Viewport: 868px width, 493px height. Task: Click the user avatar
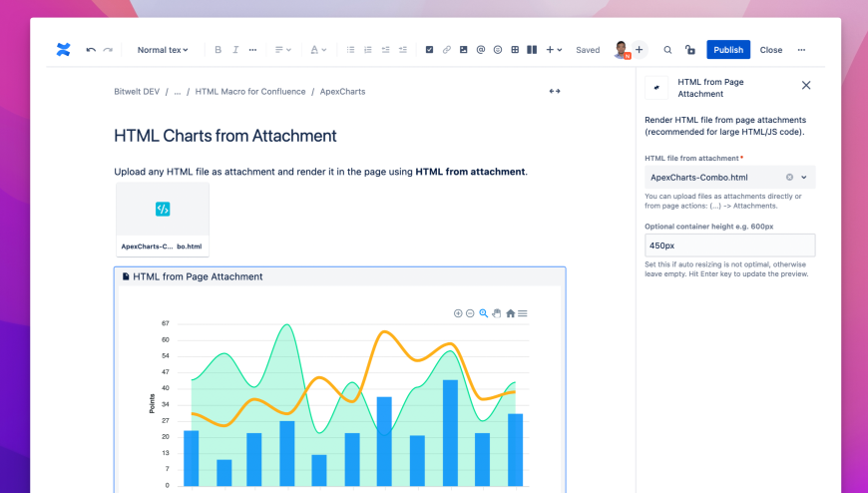point(622,50)
